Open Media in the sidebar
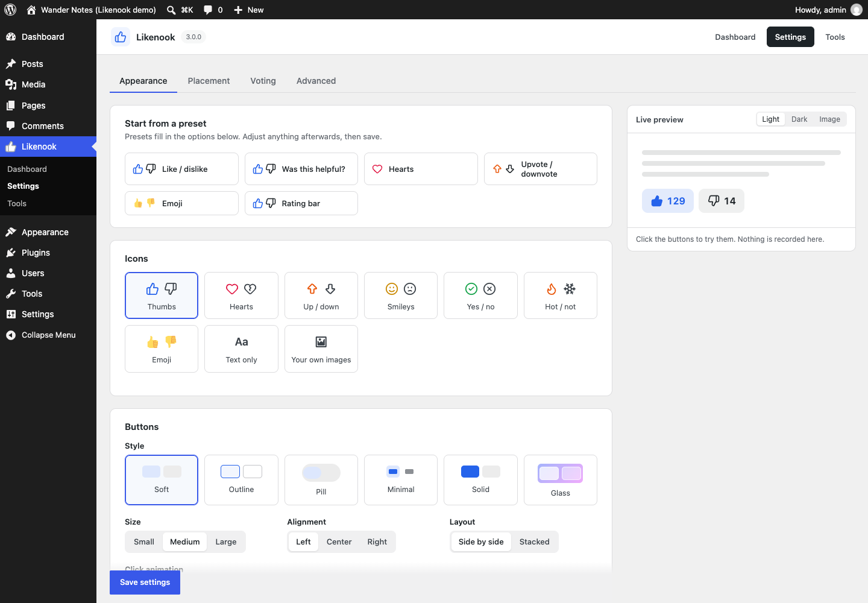This screenshot has width=868, height=603. tap(48, 84)
